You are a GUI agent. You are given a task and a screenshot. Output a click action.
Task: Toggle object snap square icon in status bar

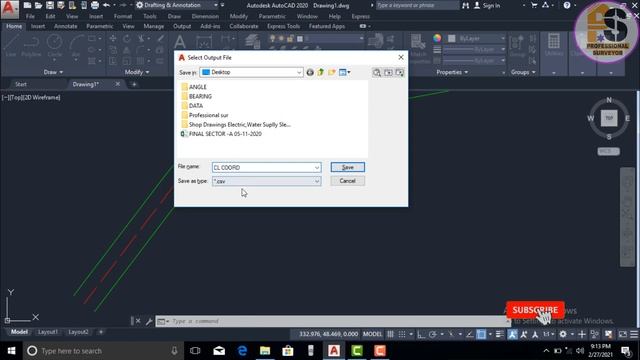click(x=482, y=334)
